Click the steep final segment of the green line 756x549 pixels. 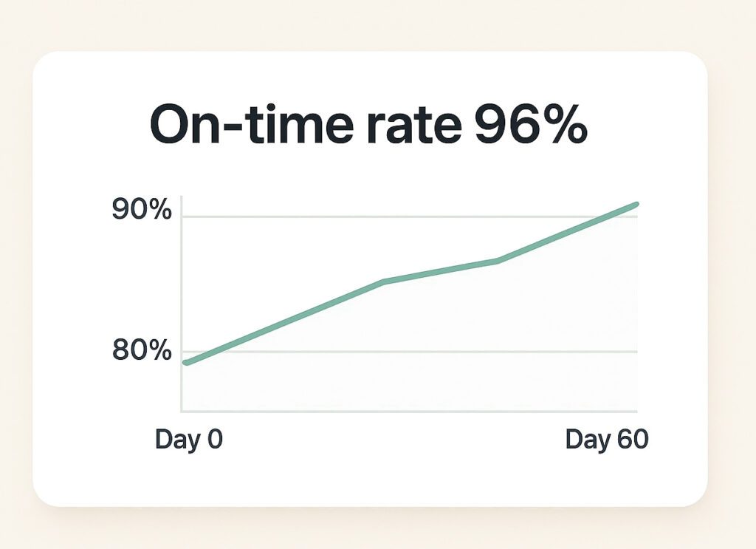(x=568, y=232)
